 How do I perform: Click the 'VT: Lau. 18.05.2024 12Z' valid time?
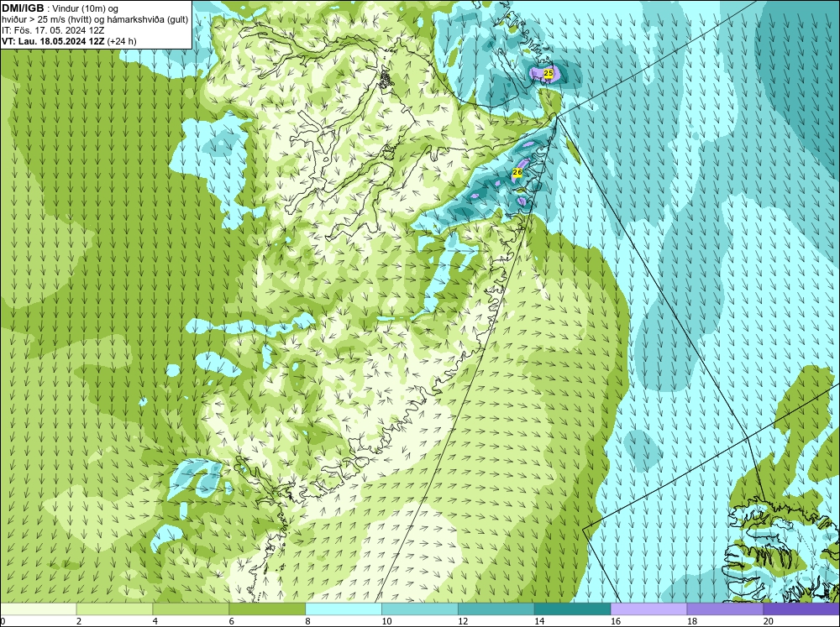[x=54, y=41]
